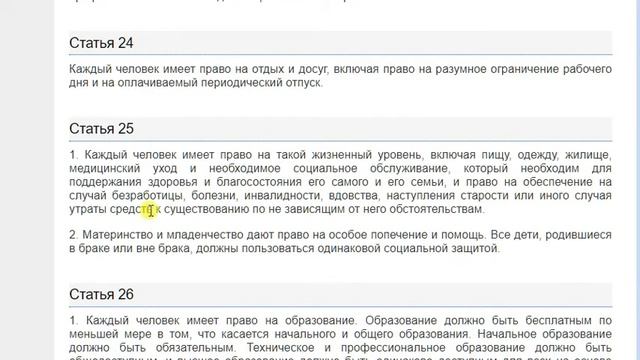Click the word "отдых" in Article 24
Screen dimensions: 640x360
click(268, 69)
